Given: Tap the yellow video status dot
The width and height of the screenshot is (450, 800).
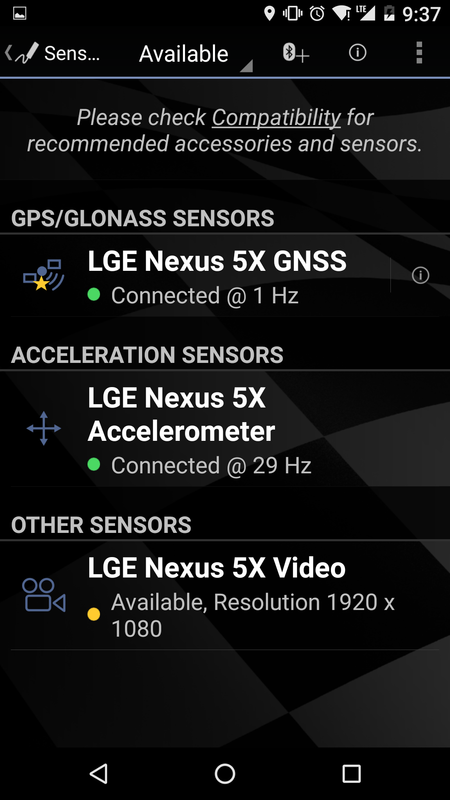Looking at the screenshot, I should point(93,614).
